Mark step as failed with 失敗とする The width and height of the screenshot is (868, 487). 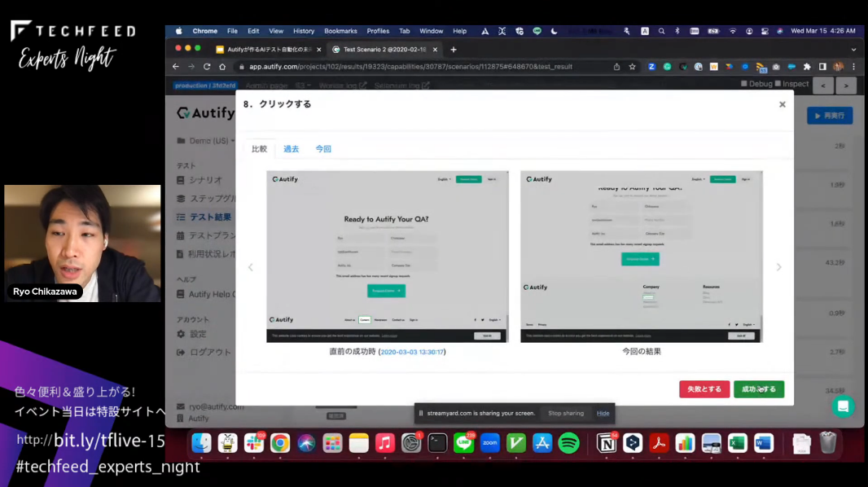pyautogui.click(x=704, y=389)
